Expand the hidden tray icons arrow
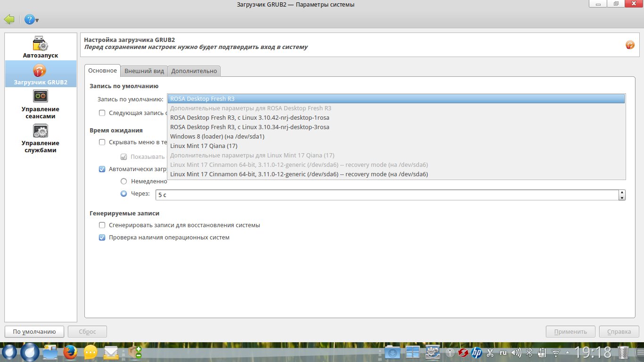Image resolution: width=644 pixels, height=362 pixels. pos(567,353)
